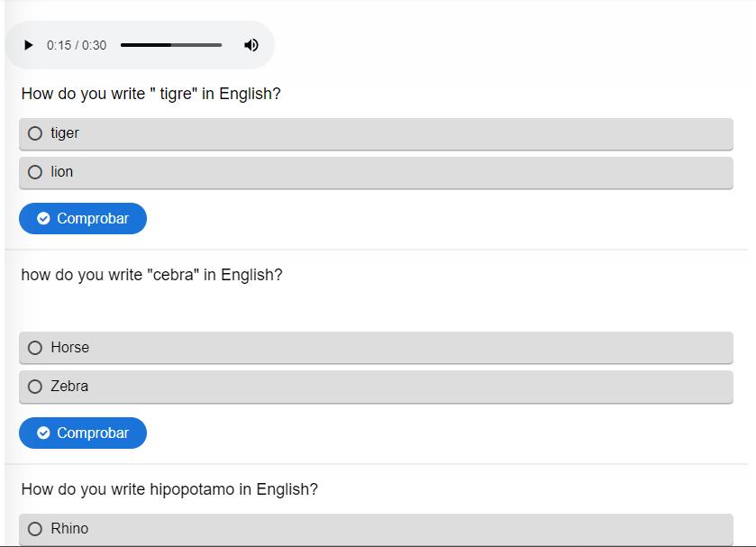Select the "lion" radio button
The image size is (756, 547).
click(35, 172)
